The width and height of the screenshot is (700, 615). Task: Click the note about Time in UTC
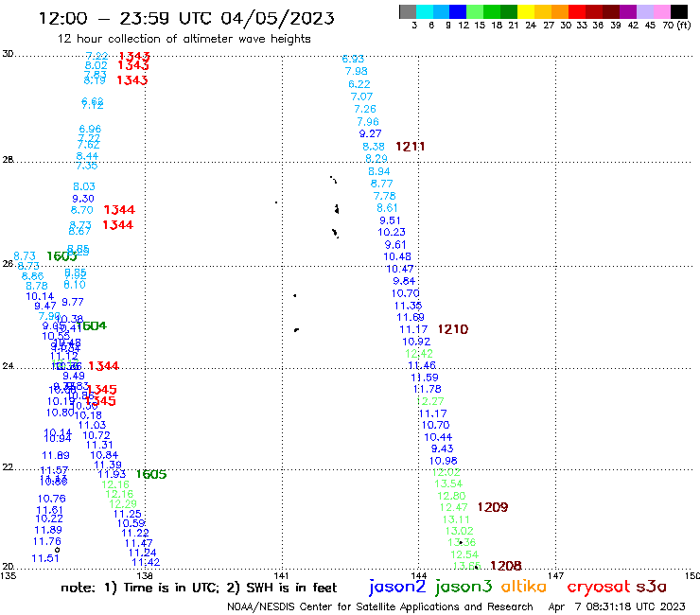click(199, 588)
